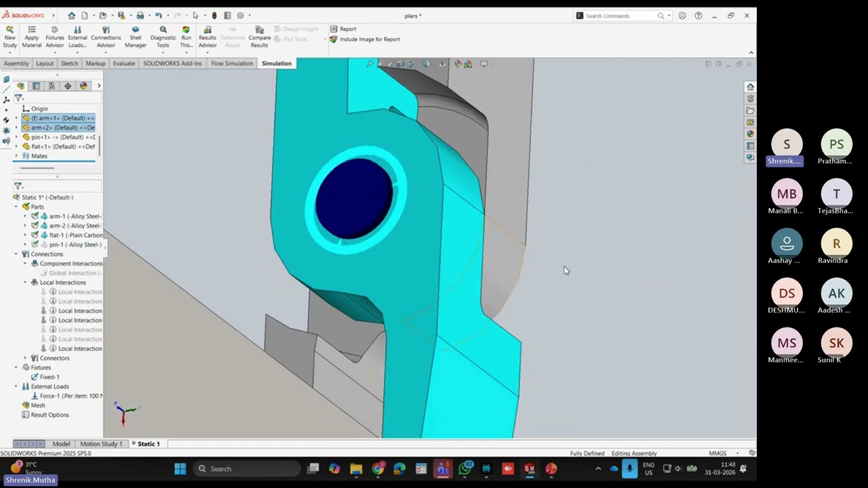868x488 pixels.
Task: Expand the pin<1> component node
Action: [16, 137]
